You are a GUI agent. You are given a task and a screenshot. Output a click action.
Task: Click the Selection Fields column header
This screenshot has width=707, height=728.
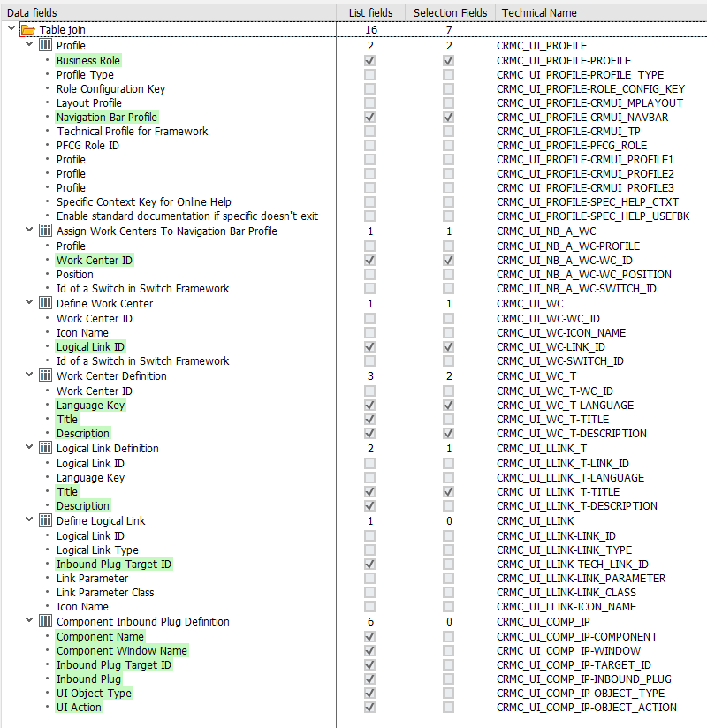(450, 13)
